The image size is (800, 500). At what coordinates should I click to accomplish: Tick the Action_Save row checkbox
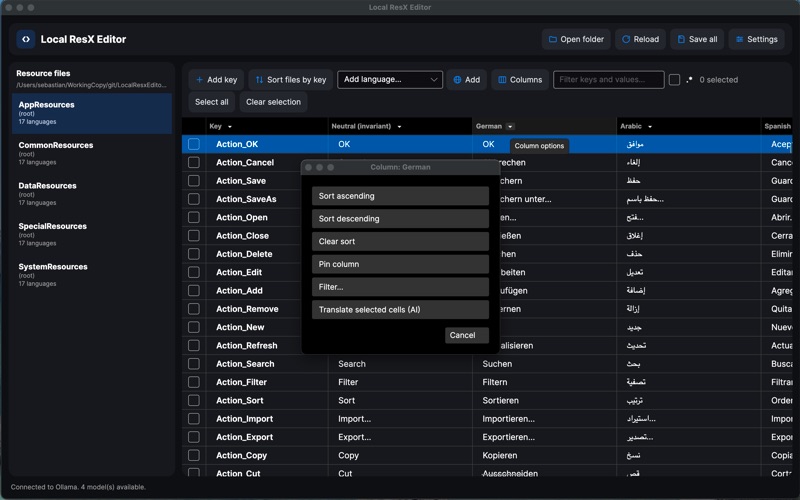pyautogui.click(x=194, y=181)
